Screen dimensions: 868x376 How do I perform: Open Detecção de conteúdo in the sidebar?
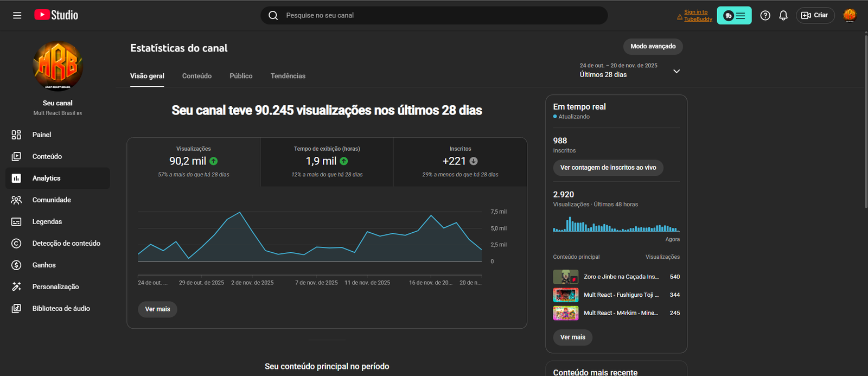(x=66, y=244)
